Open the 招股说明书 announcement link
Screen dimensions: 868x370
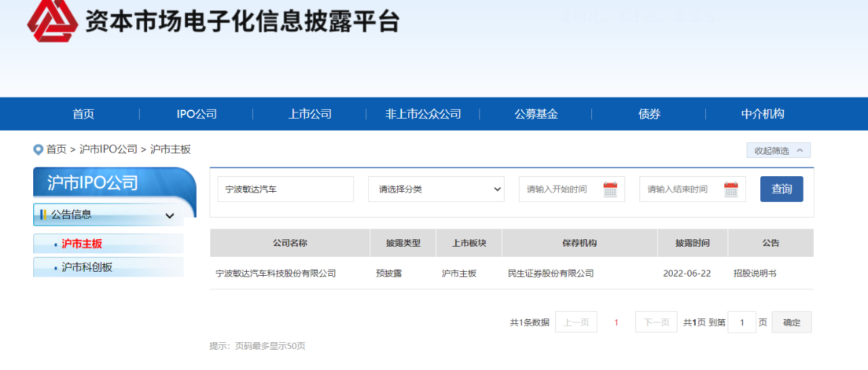tap(755, 274)
